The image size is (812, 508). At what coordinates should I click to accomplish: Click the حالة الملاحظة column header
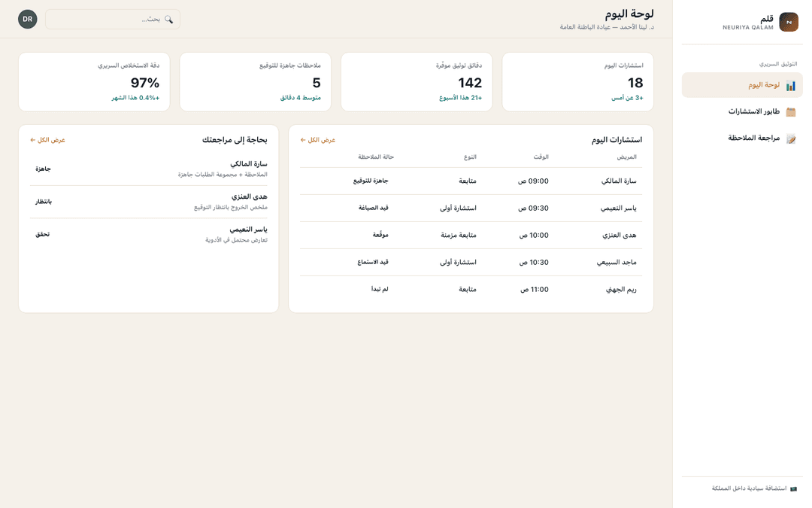coord(376,157)
